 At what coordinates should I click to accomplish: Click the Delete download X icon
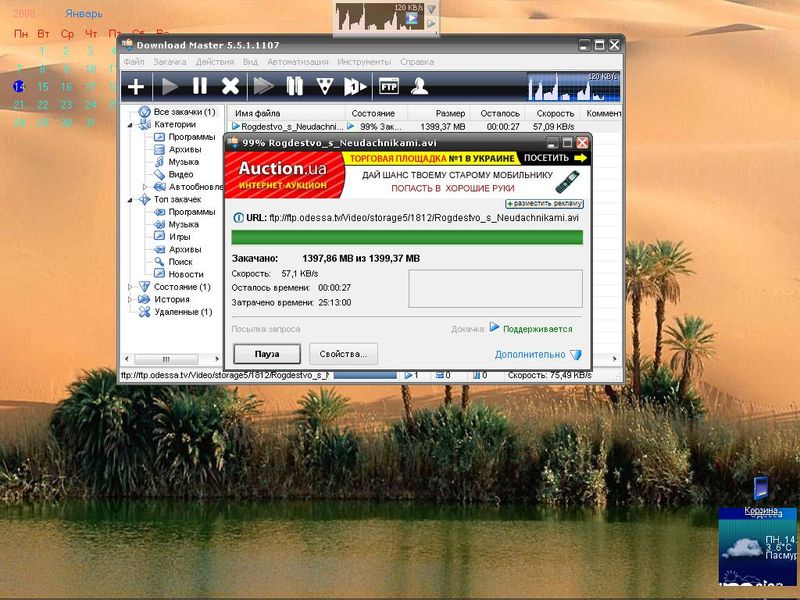(230, 87)
